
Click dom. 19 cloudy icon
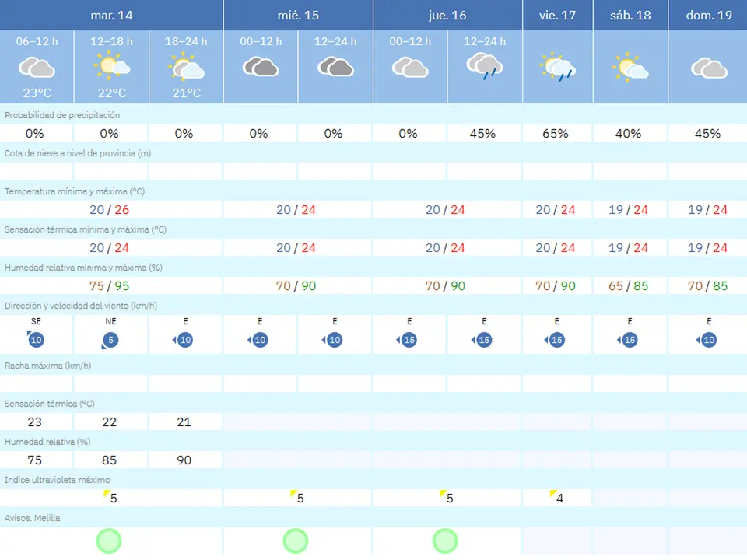pos(709,68)
